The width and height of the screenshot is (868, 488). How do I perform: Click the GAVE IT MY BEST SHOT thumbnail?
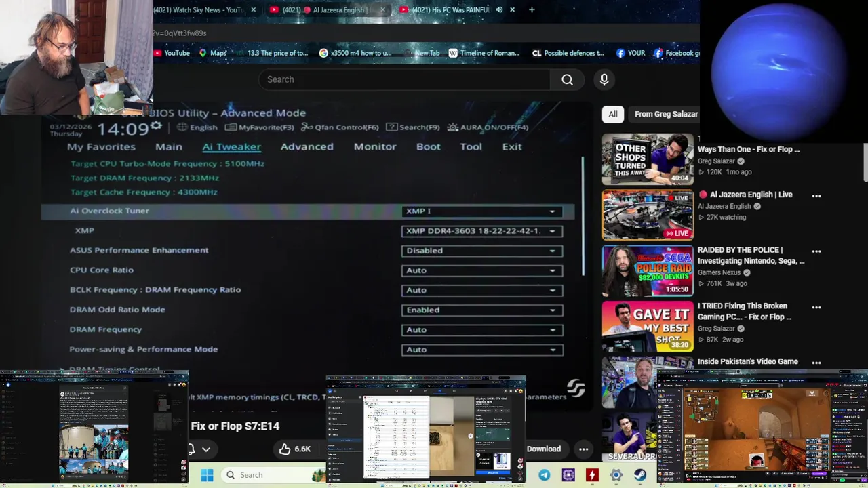[x=648, y=327]
